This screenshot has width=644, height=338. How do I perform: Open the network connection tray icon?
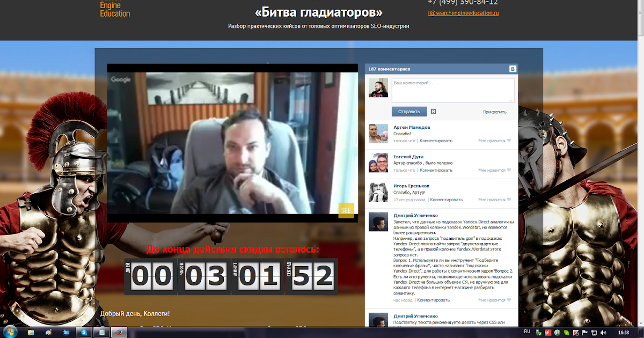[594, 333]
